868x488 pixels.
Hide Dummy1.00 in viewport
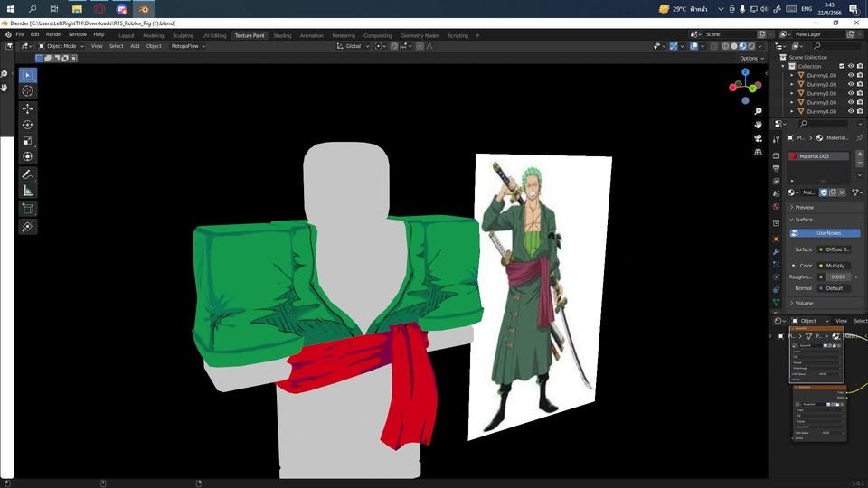coord(851,75)
